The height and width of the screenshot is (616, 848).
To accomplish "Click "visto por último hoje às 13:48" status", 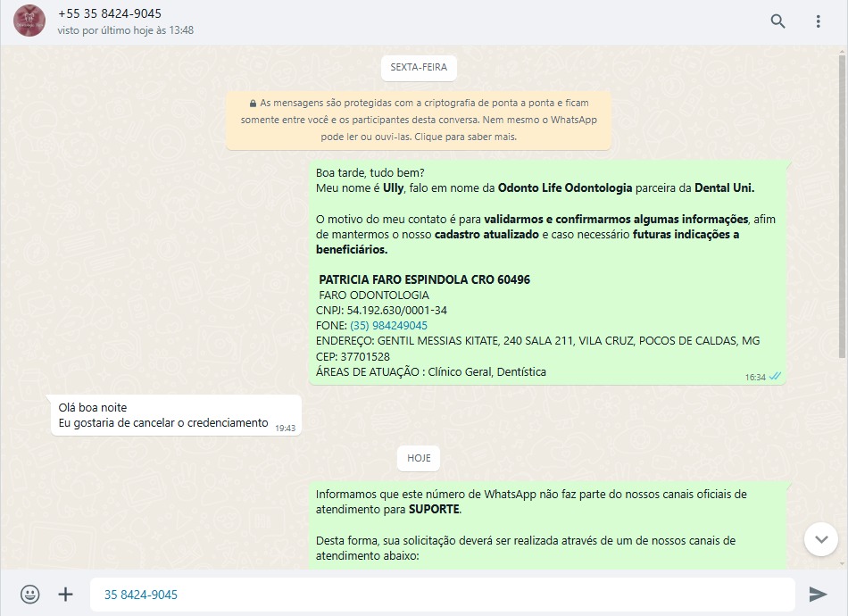I will 126,30.
